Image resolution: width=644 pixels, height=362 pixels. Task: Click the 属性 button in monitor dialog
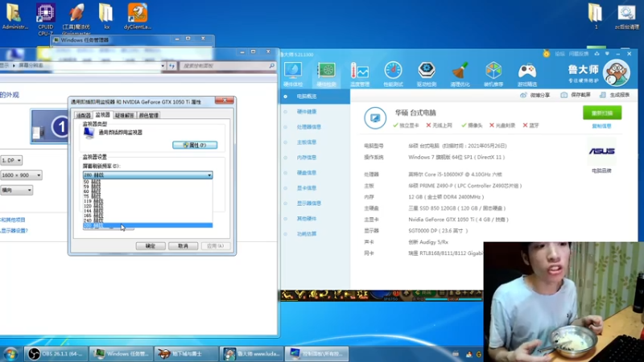click(195, 145)
